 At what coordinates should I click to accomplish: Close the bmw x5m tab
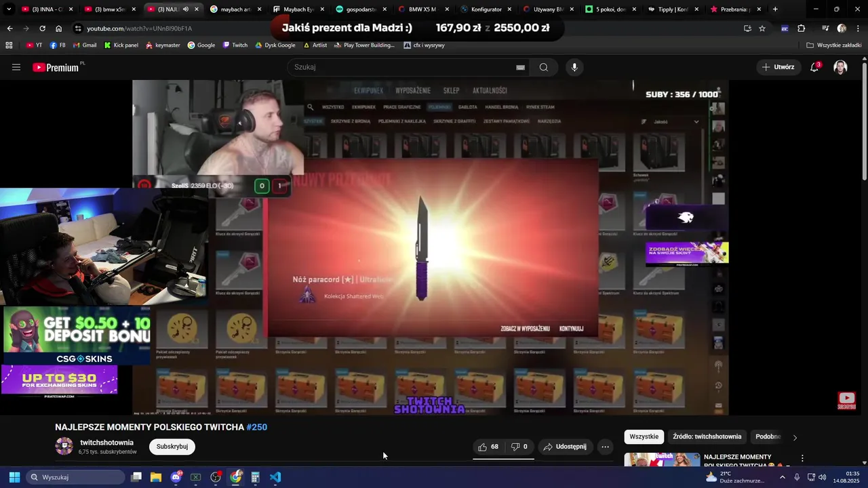[x=134, y=9]
